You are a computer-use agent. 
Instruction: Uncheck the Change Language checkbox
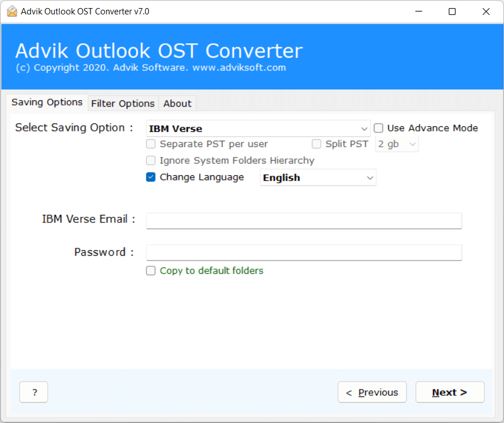tap(151, 177)
